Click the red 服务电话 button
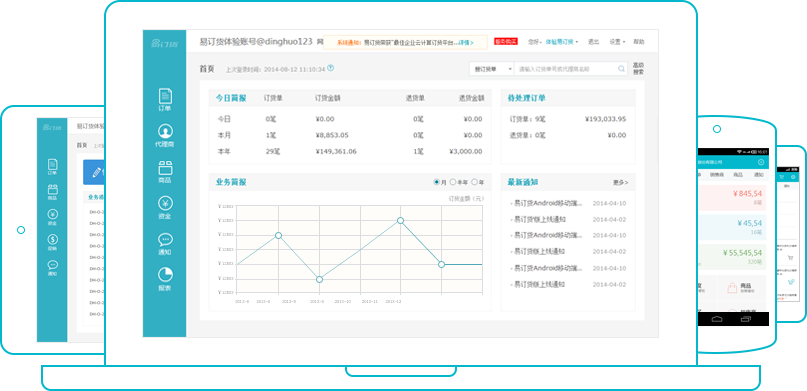 point(506,42)
